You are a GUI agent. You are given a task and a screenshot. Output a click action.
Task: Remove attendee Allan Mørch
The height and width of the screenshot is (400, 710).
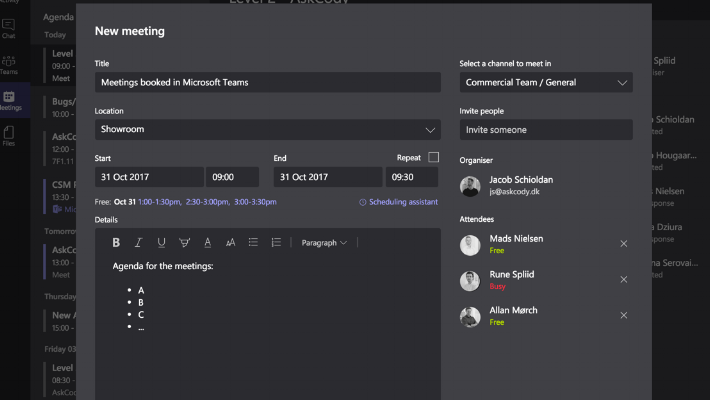[624, 315]
